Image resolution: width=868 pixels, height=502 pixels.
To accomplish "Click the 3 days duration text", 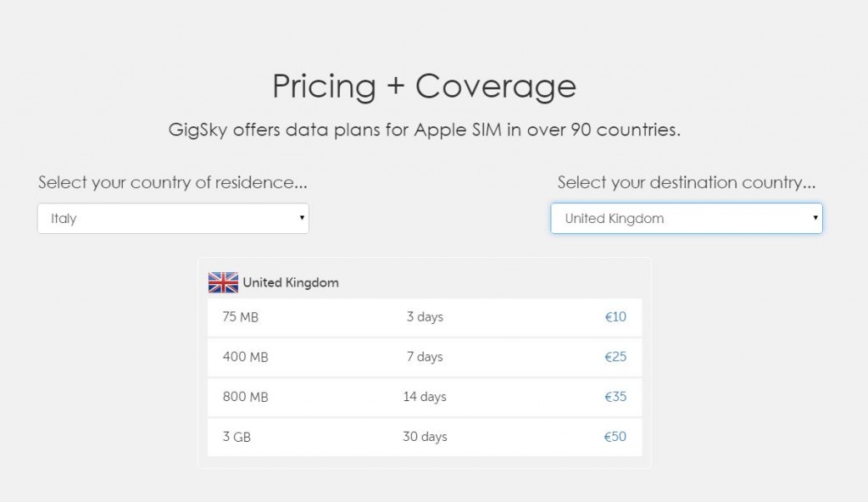I will coord(425,317).
